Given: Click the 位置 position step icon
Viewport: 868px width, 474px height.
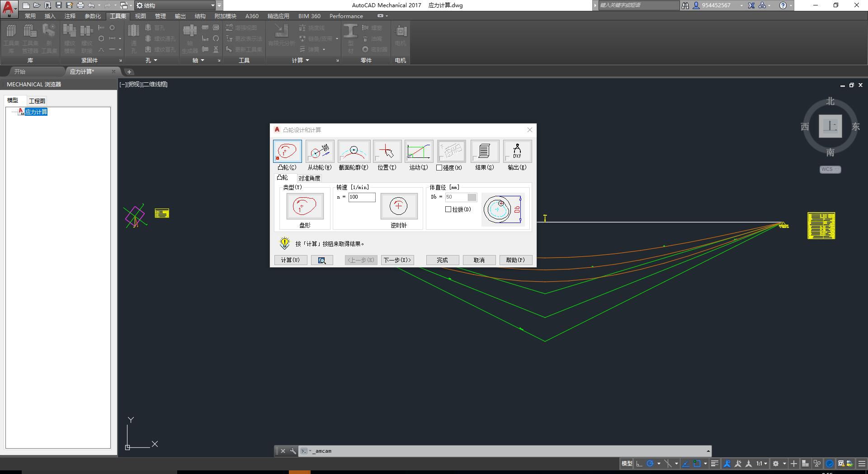Looking at the screenshot, I should tap(387, 152).
